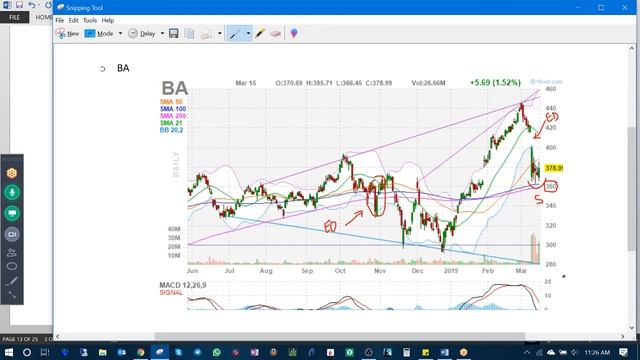Screen dimensions: 640x360
Task: Open the volume speaker tray icon
Action: 574,352
